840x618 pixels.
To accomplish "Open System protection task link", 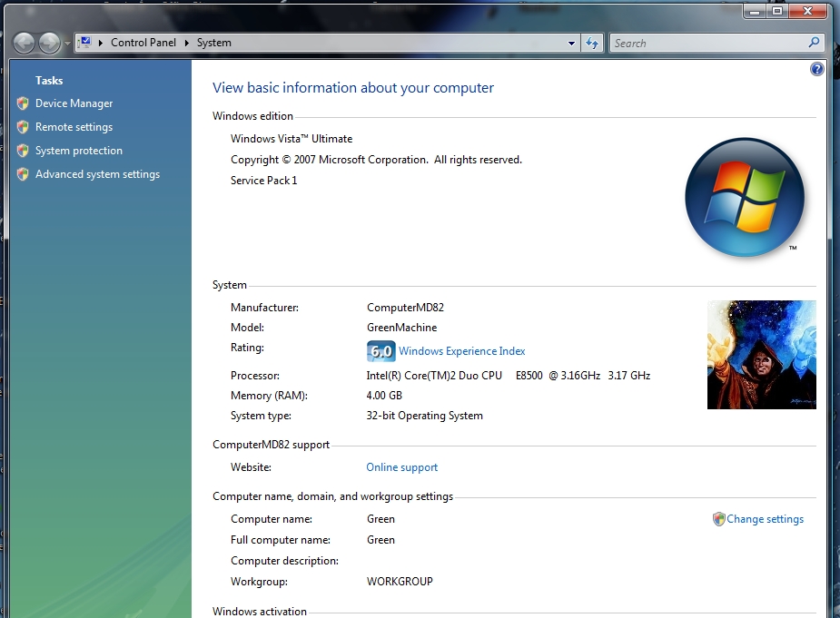I will 79,151.
